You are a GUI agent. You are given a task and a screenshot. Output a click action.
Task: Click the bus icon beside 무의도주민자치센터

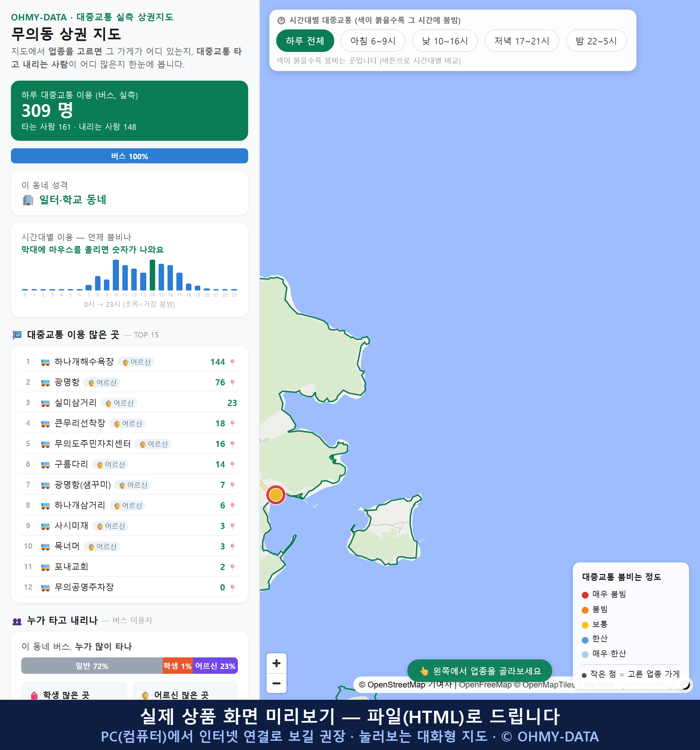(x=45, y=445)
